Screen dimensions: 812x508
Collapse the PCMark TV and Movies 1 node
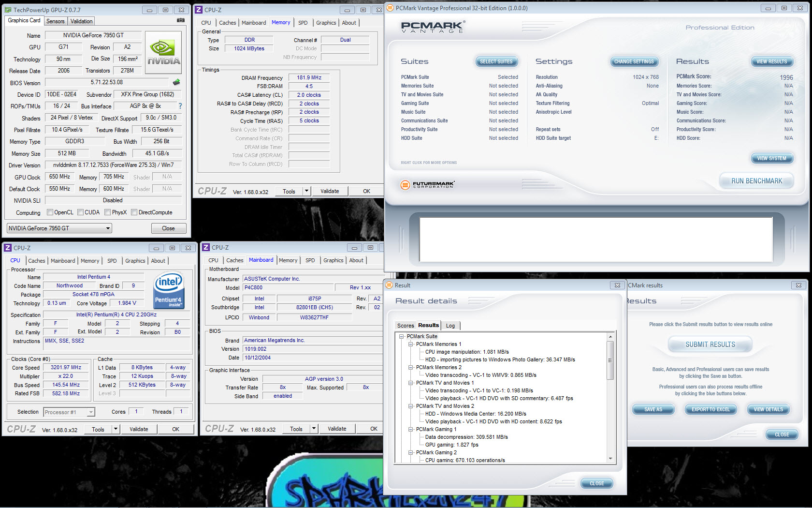click(x=410, y=383)
